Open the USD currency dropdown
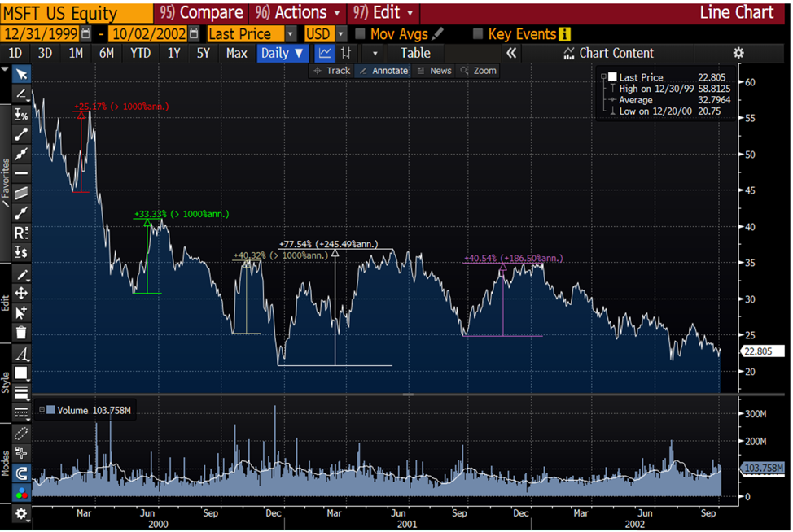This screenshot has height=532, width=793. click(325, 34)
